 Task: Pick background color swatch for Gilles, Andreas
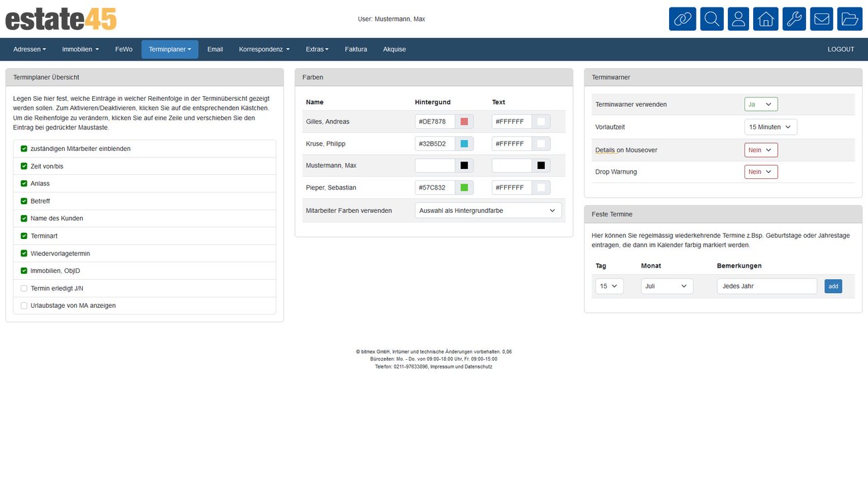[x=464, y=121]
